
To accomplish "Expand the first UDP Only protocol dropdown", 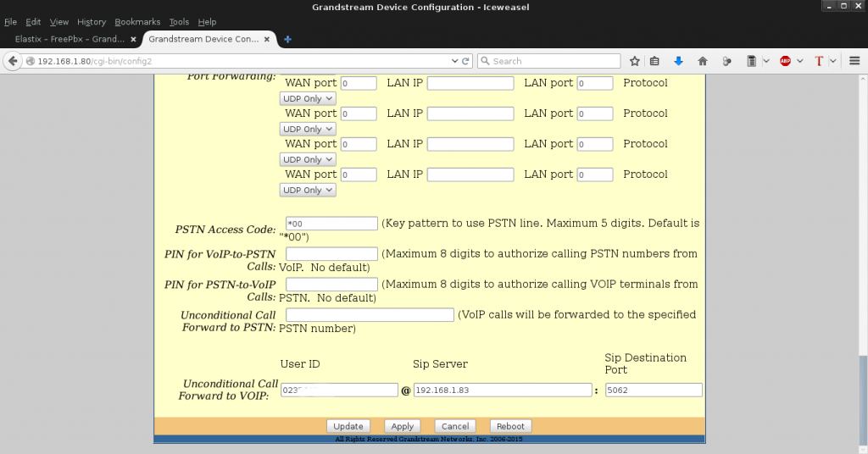I will point(308,99).
